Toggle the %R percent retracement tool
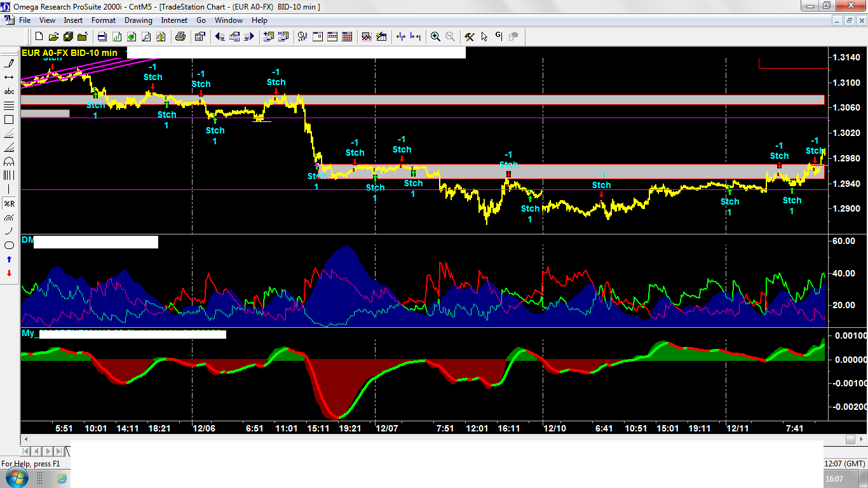The width and height of the screenshot is (868, 488). (9, 203)
